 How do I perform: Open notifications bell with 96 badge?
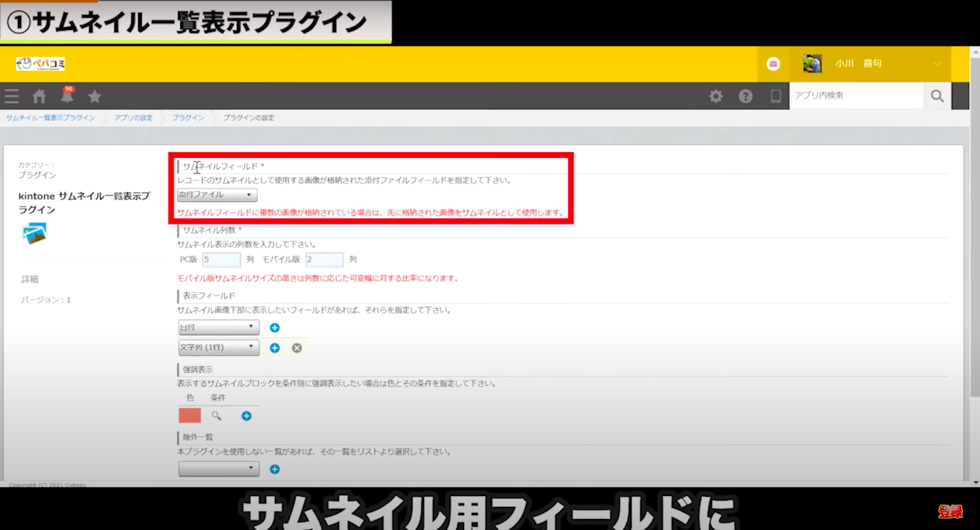tap(67, 97)
